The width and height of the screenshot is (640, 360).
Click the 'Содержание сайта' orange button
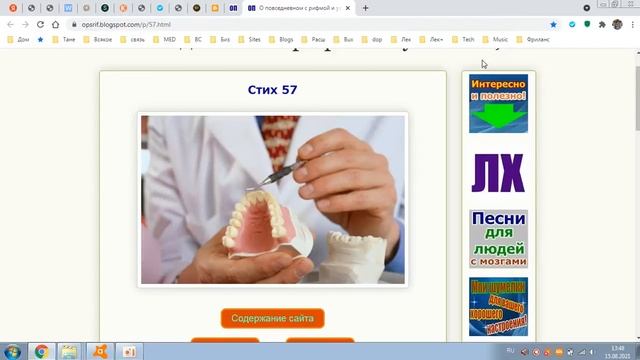coord(273,318)
